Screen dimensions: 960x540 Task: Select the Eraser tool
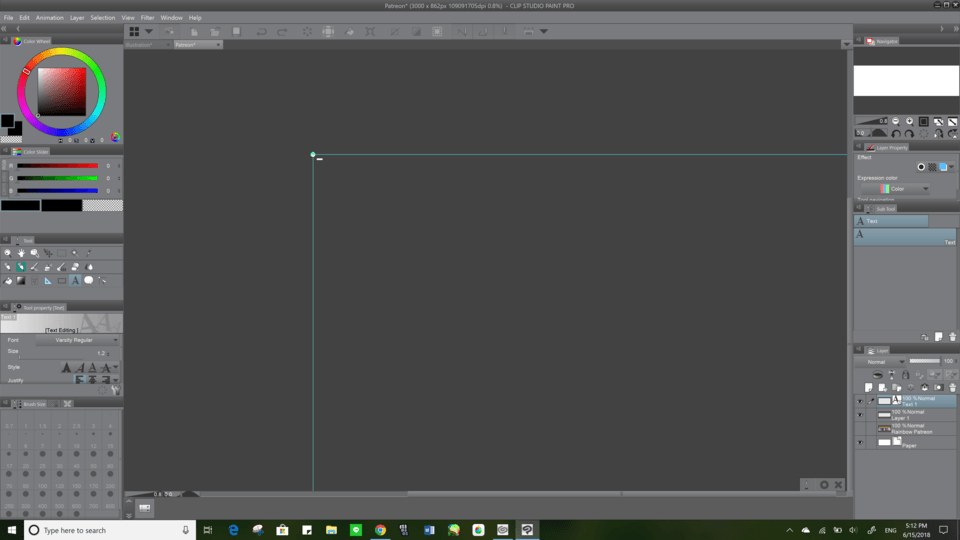tap(75, 267)
